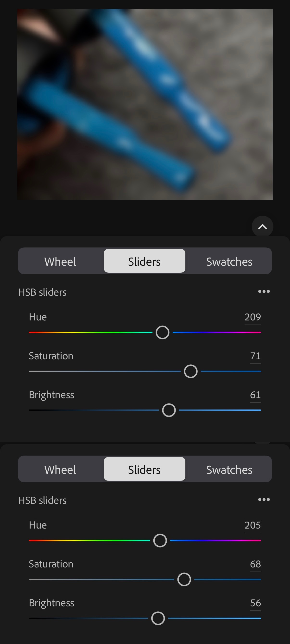This screenshot has height=644, width=290.
Task: Collapse the color panel with the chevron button
Action: pos(262,227)
